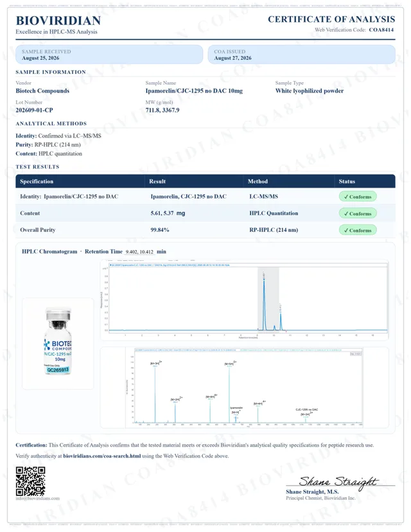Screen dimensions: 411x532
Task: Open the bioviridians.com/coa-search.html link
Action: 101,456
